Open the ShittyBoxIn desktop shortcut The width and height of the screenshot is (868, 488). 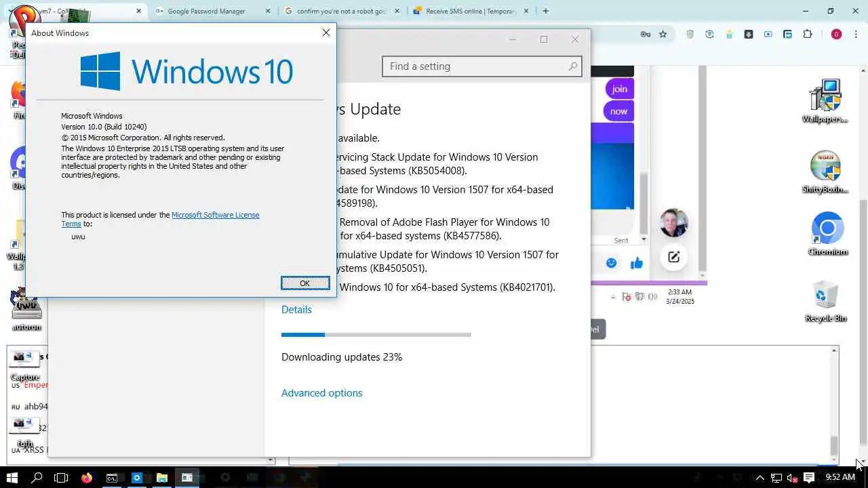pyautogui.click(x=825, y=173)
